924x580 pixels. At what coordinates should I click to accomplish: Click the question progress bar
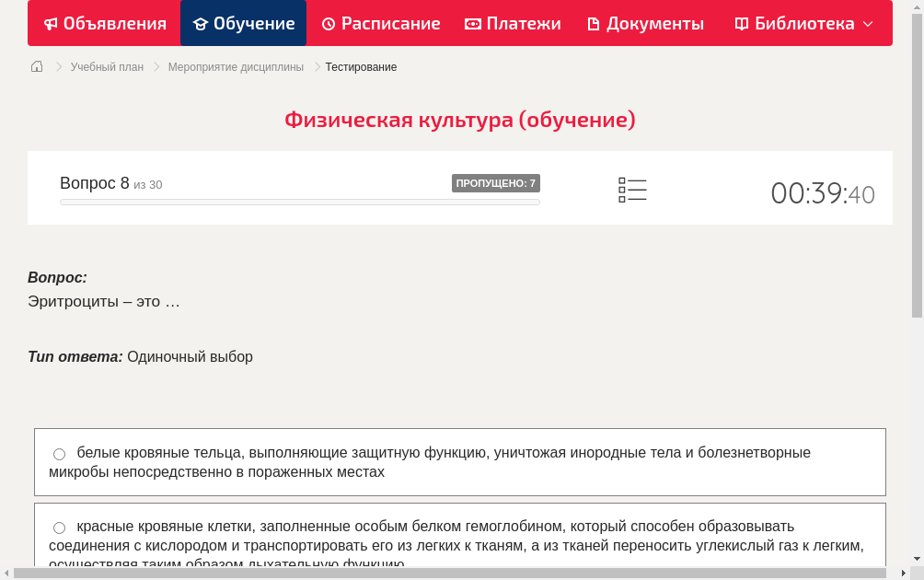299,203
